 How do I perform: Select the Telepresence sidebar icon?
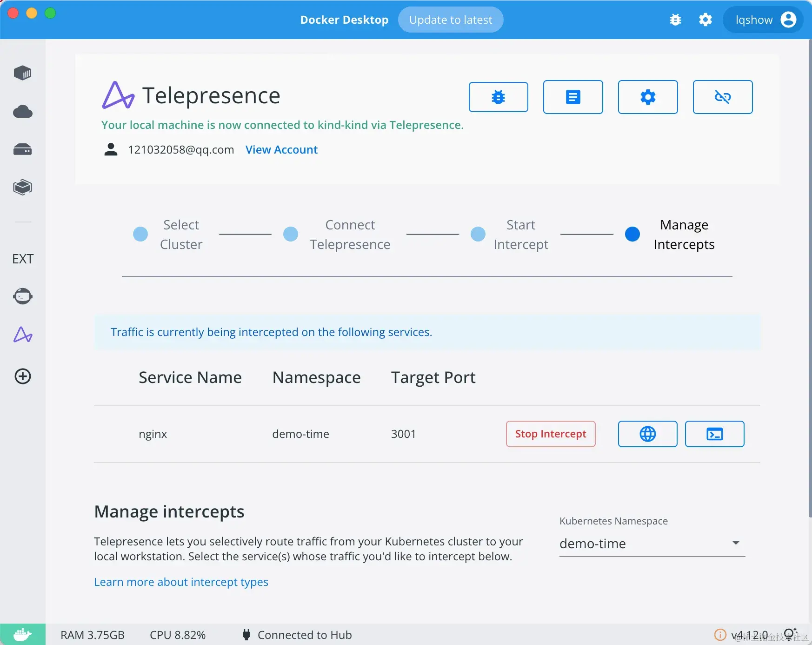point(22,335)
